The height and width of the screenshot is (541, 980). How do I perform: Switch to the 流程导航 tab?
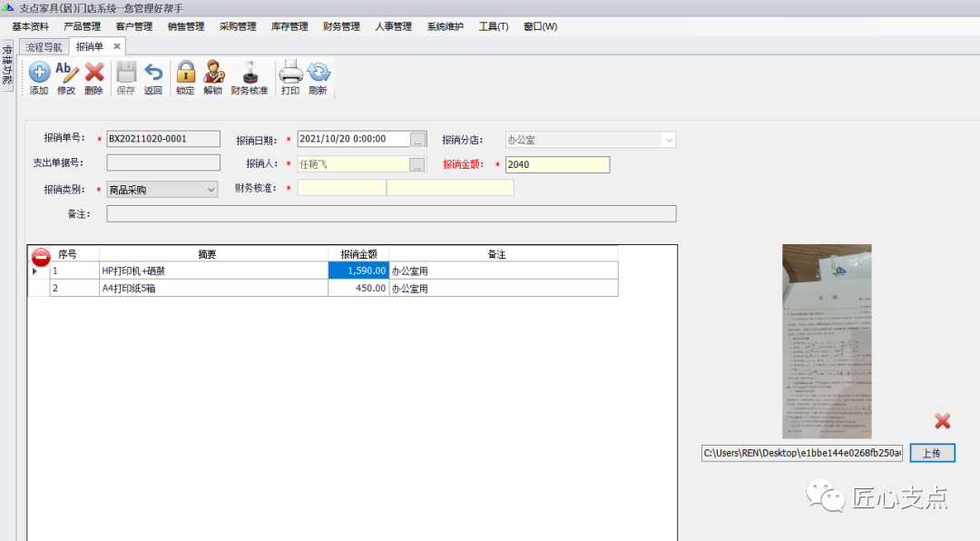tap(44, 46)
